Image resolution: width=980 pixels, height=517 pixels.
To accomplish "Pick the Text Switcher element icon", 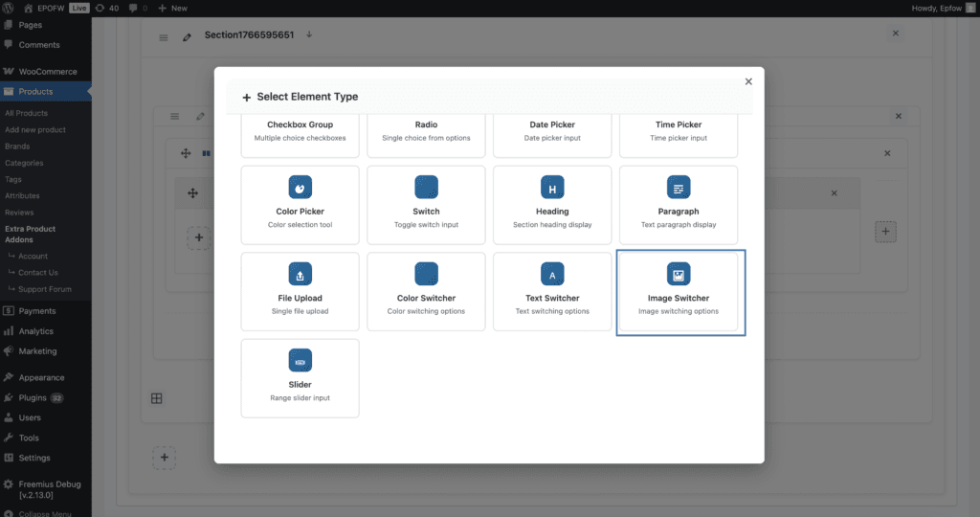I will [552, 275].
